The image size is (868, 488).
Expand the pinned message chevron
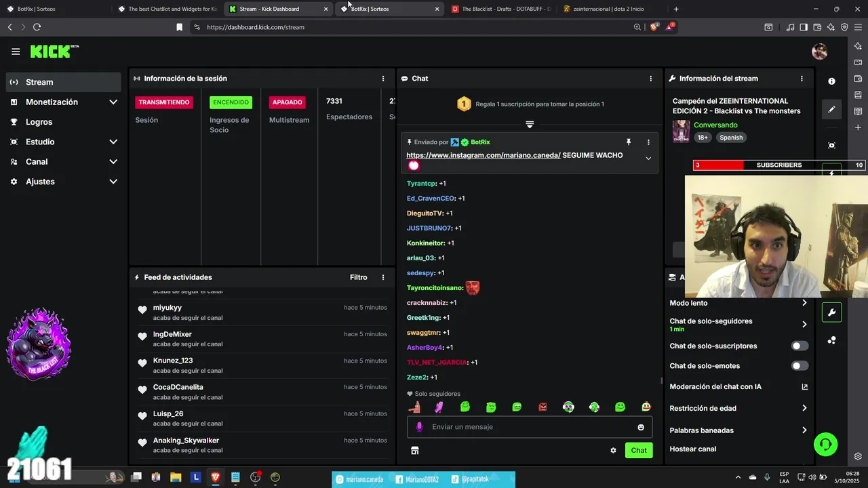pos(648,159)
